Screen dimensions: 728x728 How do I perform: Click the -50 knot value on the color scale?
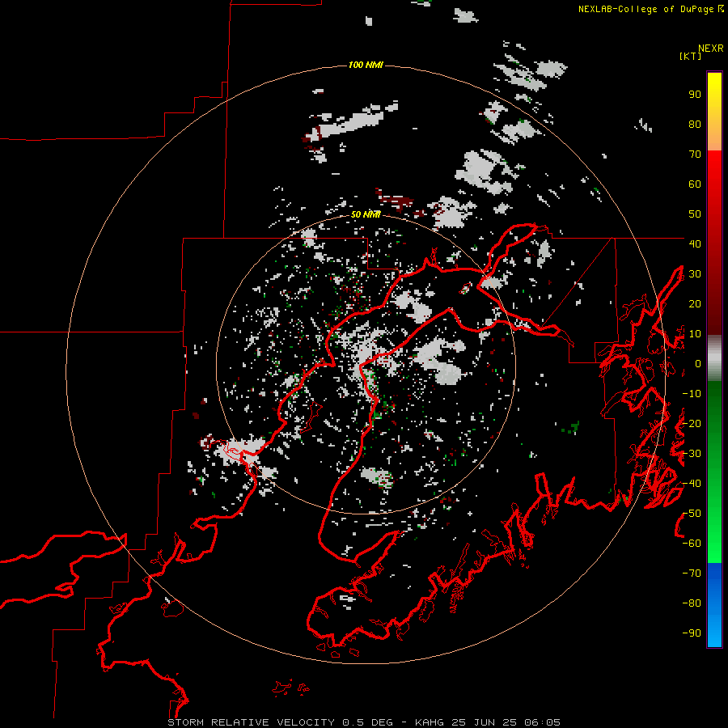point(692,514)
